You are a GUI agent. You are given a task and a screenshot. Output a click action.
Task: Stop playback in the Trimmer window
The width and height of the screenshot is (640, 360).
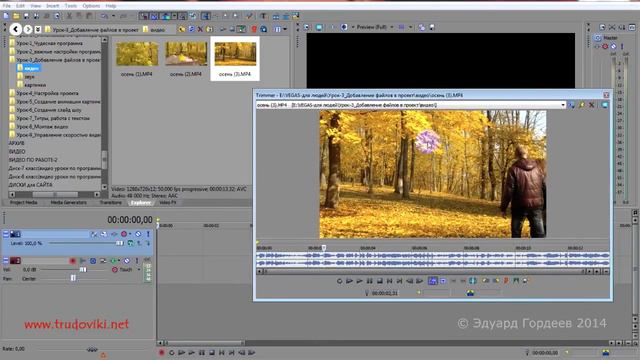[x=380, y=281]
